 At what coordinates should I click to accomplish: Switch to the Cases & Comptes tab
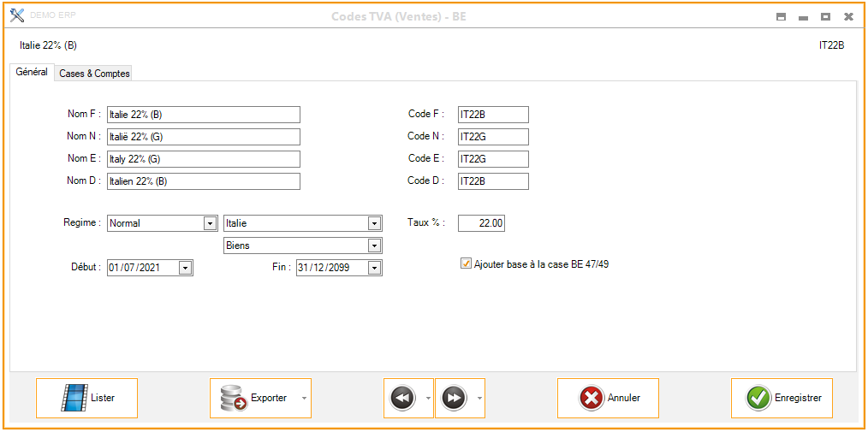(94, 74)
